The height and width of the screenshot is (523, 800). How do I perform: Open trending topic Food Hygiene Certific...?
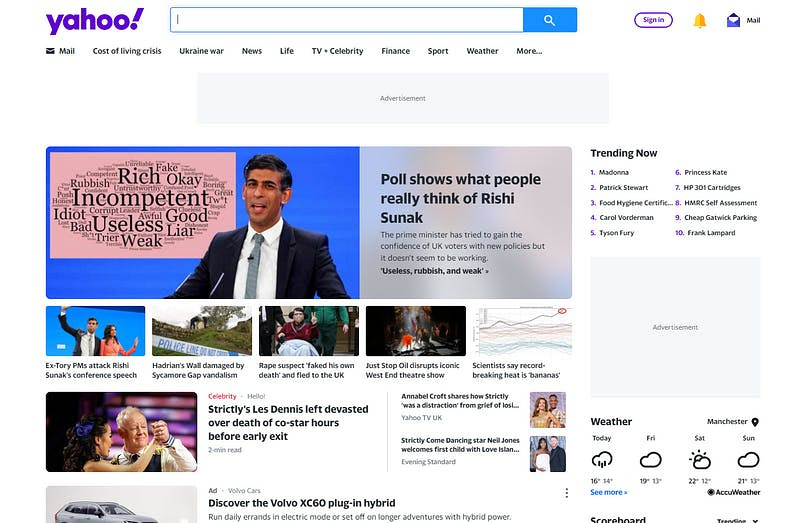(x=636, y=203)
